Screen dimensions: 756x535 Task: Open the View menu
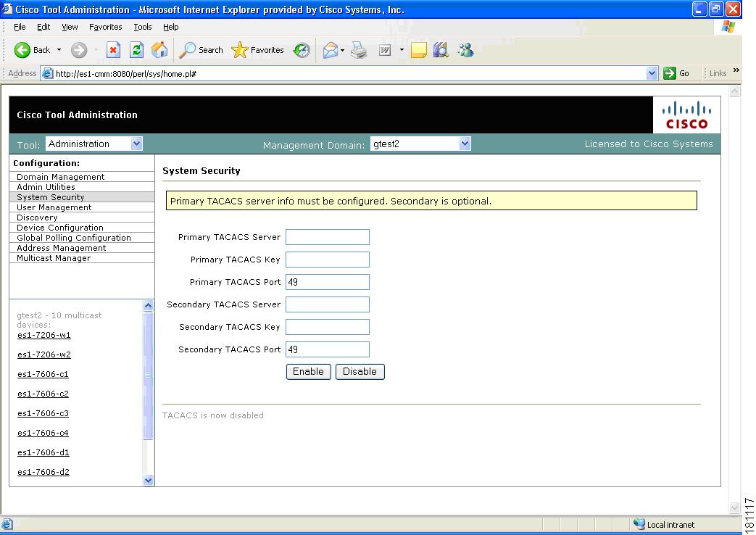[70, 27]
